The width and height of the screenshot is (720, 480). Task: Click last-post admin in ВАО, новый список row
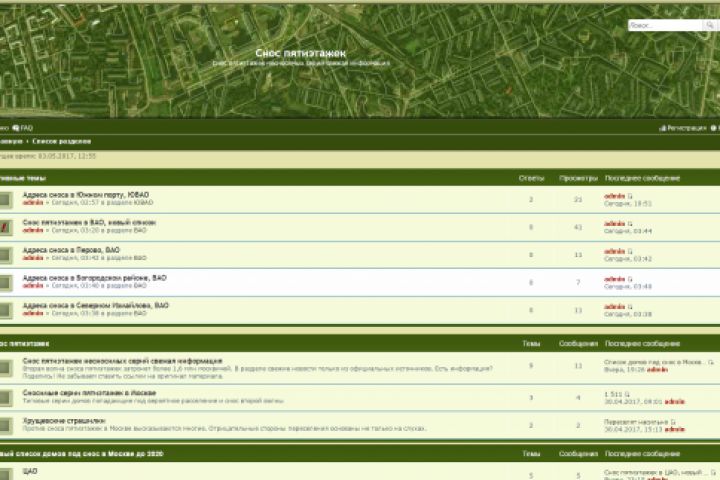tap(614, 224)
